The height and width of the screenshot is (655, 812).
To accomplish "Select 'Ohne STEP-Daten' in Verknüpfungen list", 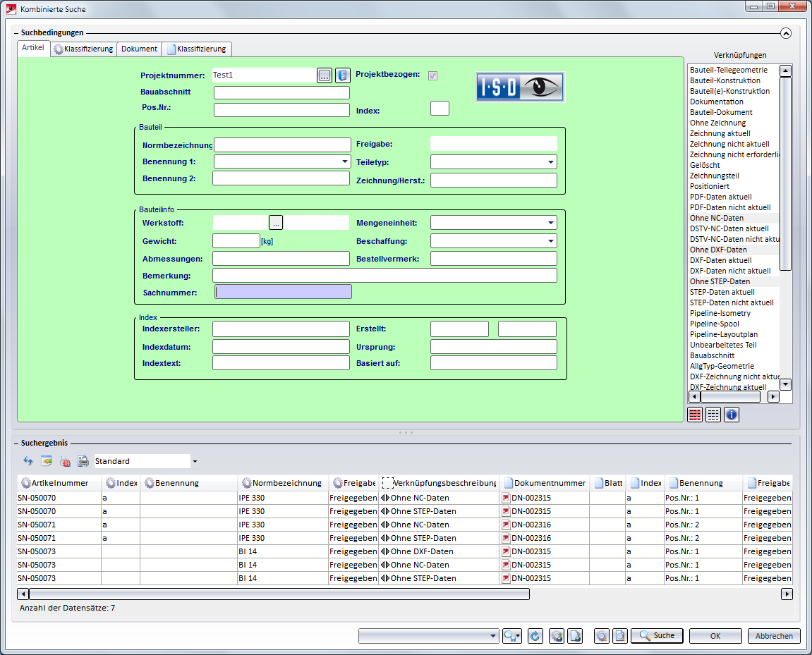I will click(x=720, y=281).
